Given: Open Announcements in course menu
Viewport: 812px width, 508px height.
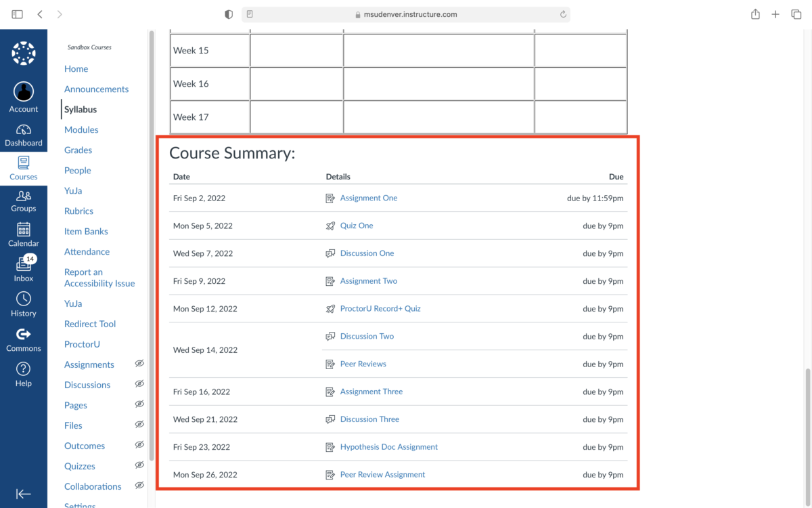Looking at the screenshot, I should click(96, 89).
